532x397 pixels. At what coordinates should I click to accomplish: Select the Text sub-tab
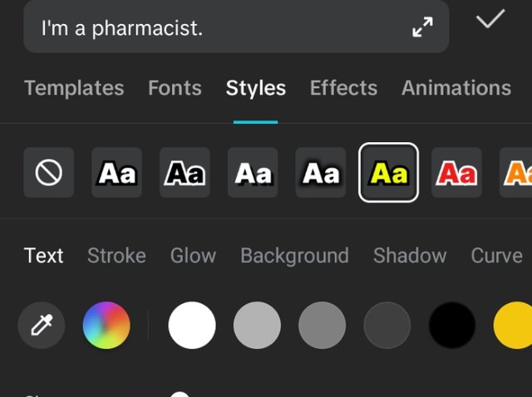43,255
